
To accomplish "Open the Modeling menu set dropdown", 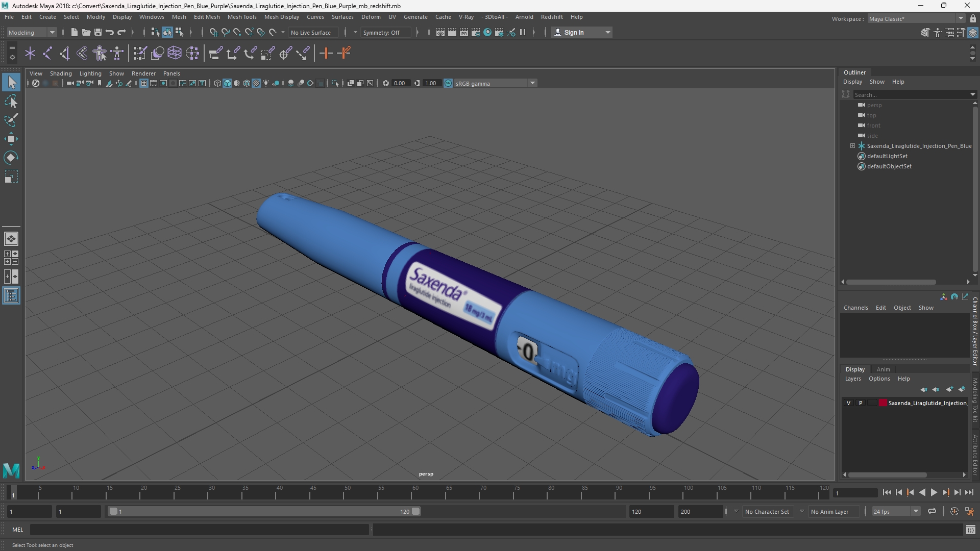I will point(32,32).
